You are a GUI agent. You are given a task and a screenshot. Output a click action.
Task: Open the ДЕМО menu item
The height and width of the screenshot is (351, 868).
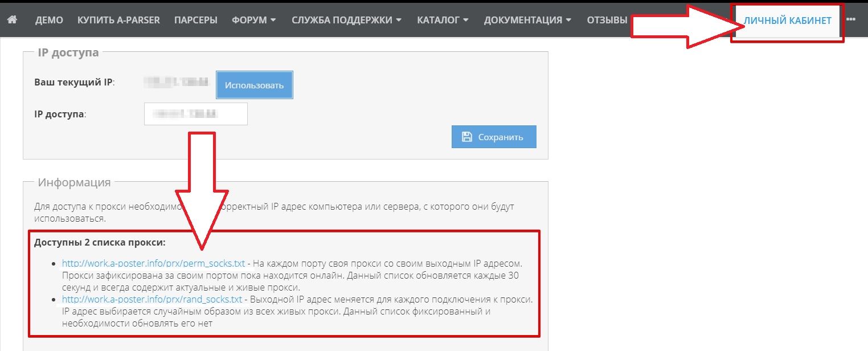[x=49, y=20]
